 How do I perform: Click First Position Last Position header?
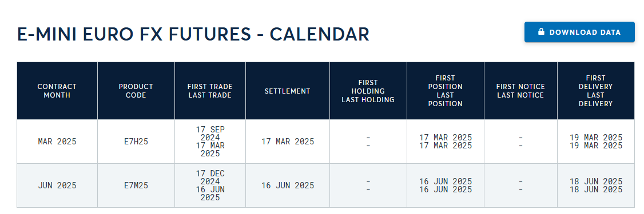445,91
